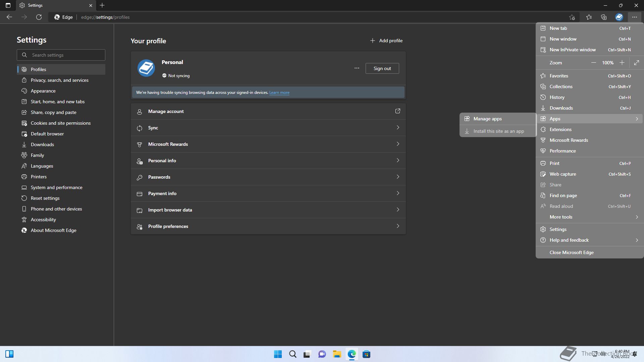Select Default browser in sidebar
Screen dimensions: 644x362
(61, 134)
